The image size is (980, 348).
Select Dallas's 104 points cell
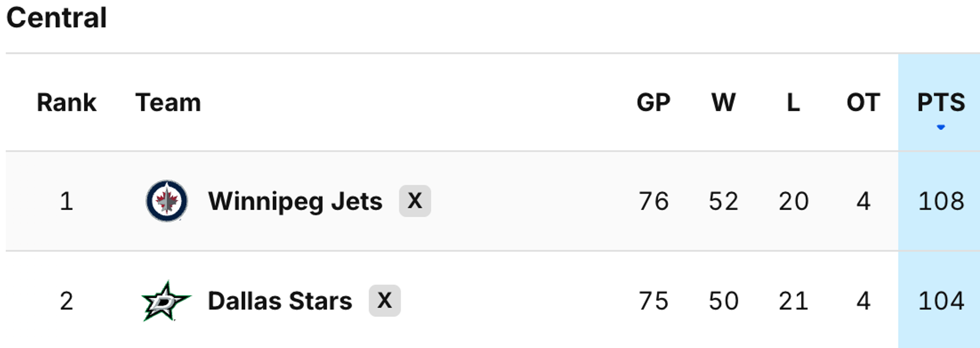click(x=941, y=301)
